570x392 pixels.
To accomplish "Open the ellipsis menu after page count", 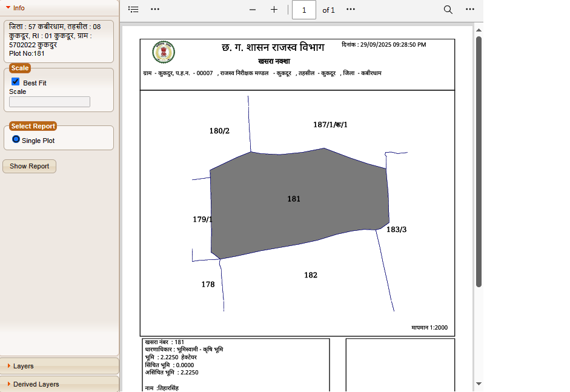I will pyautogui.click(x=351, y=10).
